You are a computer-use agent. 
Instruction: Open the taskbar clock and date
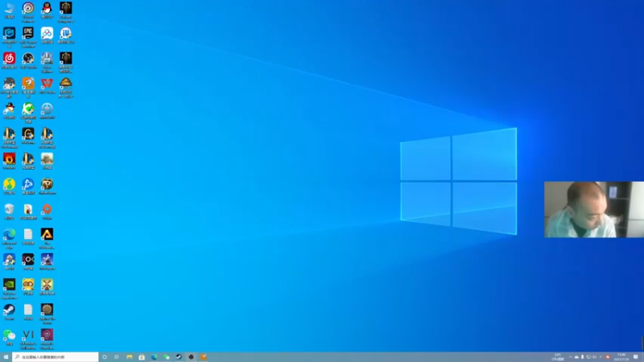point(621,357)
